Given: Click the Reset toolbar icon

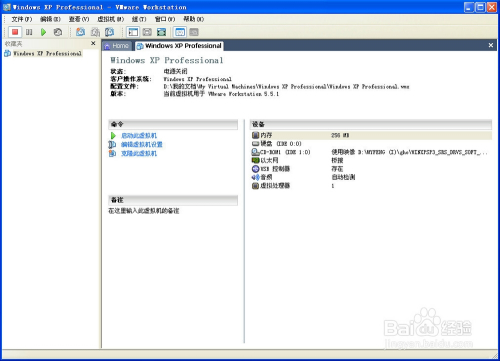Looking at the screenshot, I should 58,32.
